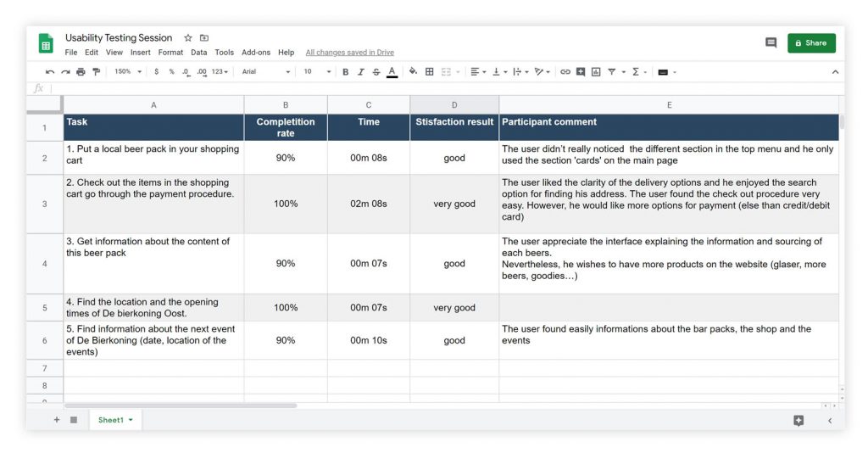
Task: Click the paint format icon
Action: point(96,72)
